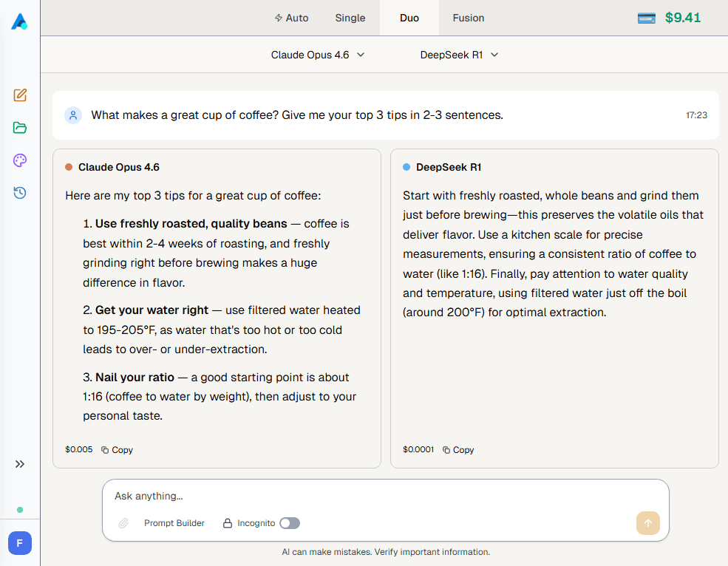The width and height of the screenshot is (728, 566).
Task: Switch to the Auto mode tab
Action: [x=291, y=18]
